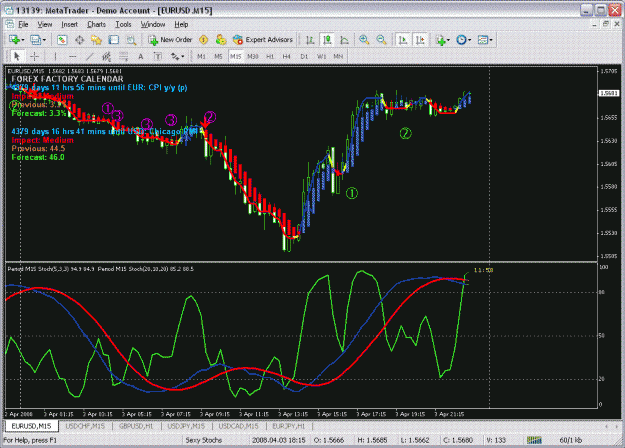625x448 pixels.
Task: Open the Periods clock dropdown
Action: 464,40
